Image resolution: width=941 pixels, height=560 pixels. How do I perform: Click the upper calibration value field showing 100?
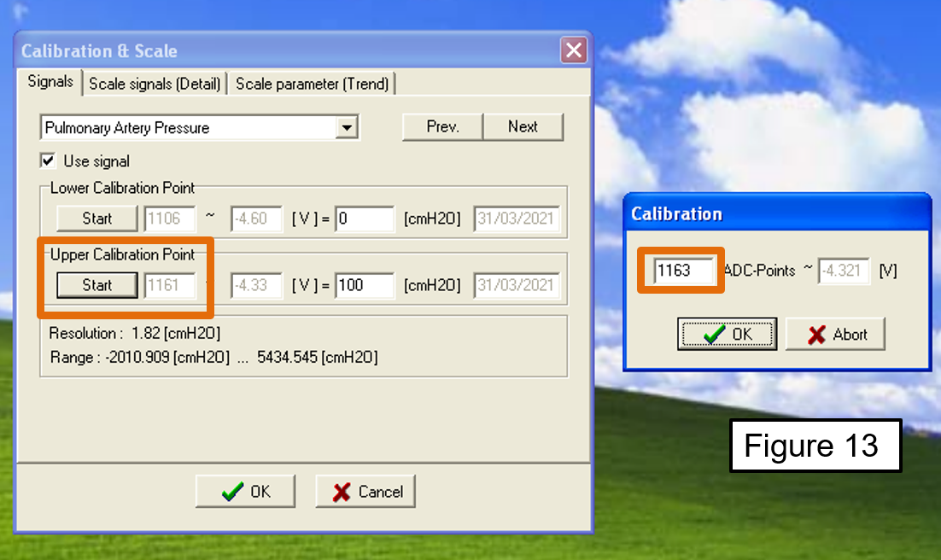[x=365, y=285]
